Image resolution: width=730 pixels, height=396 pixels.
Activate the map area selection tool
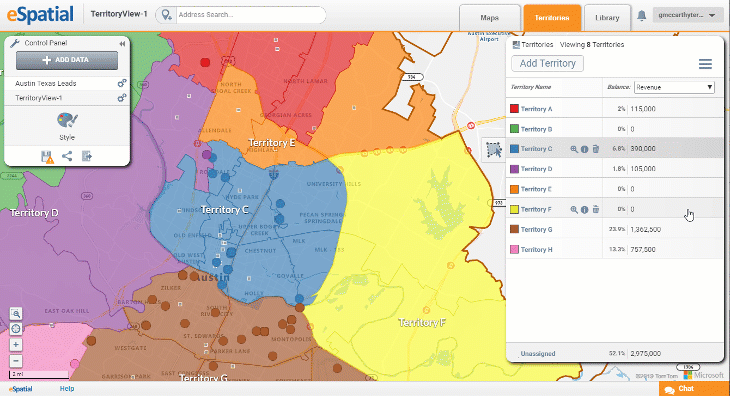coord(493,150)
